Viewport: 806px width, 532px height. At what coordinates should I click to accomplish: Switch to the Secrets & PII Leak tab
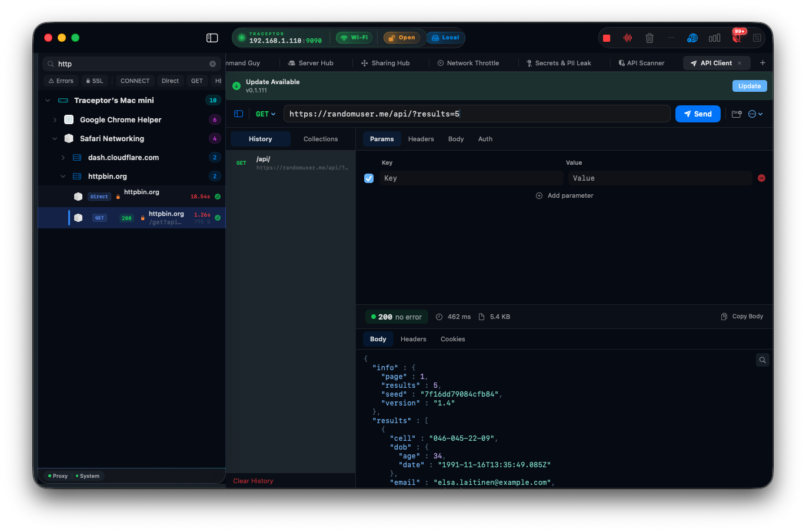pyautogui.click(x=558, y=63)
